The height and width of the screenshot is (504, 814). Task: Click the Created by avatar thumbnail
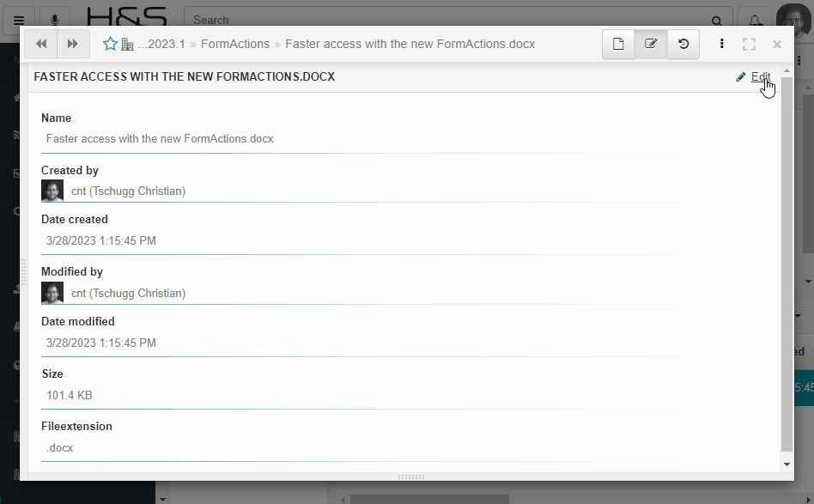(52, 191)
